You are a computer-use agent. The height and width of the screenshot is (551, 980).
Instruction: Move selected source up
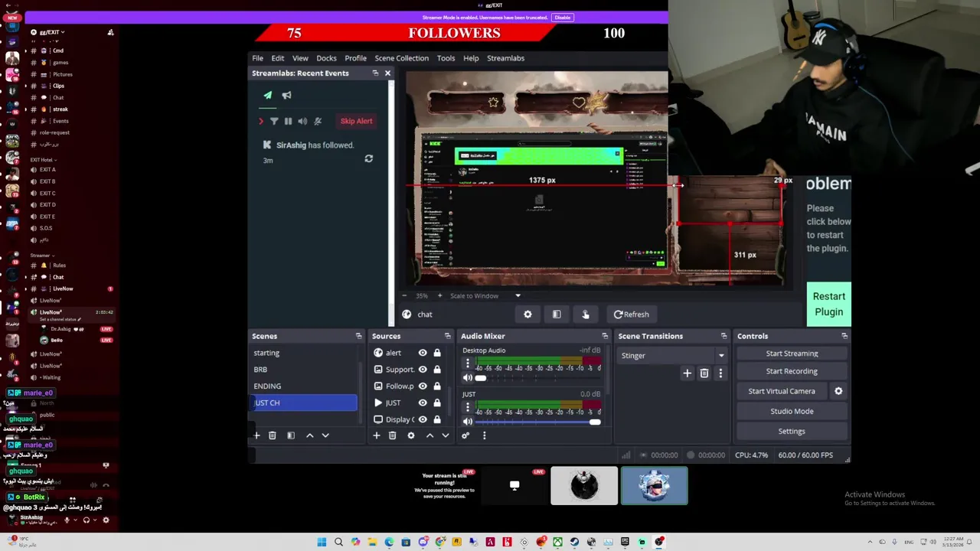point(430,435)
